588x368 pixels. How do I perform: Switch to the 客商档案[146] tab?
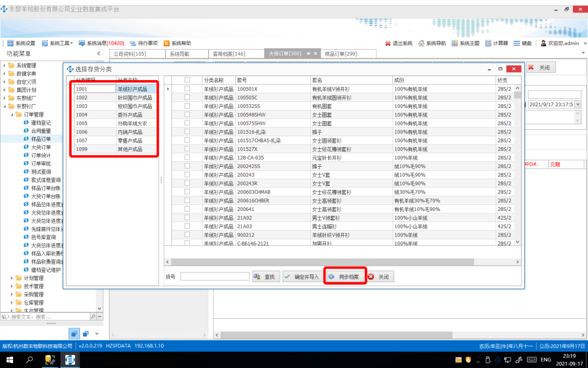229,54
